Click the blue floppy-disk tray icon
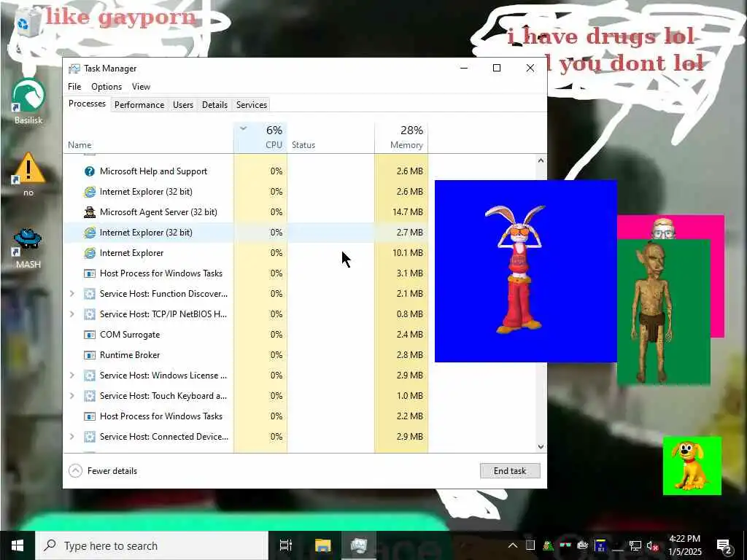 [600, 545]
